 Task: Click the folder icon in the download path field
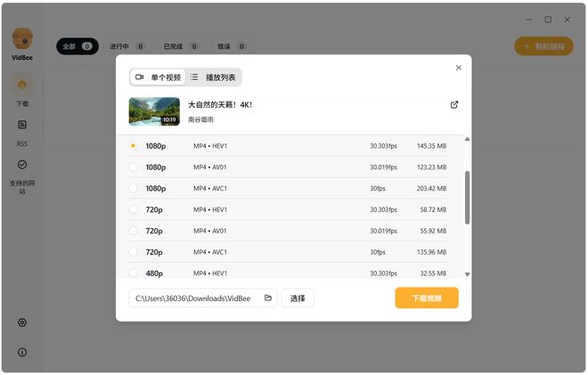(268, 298)
